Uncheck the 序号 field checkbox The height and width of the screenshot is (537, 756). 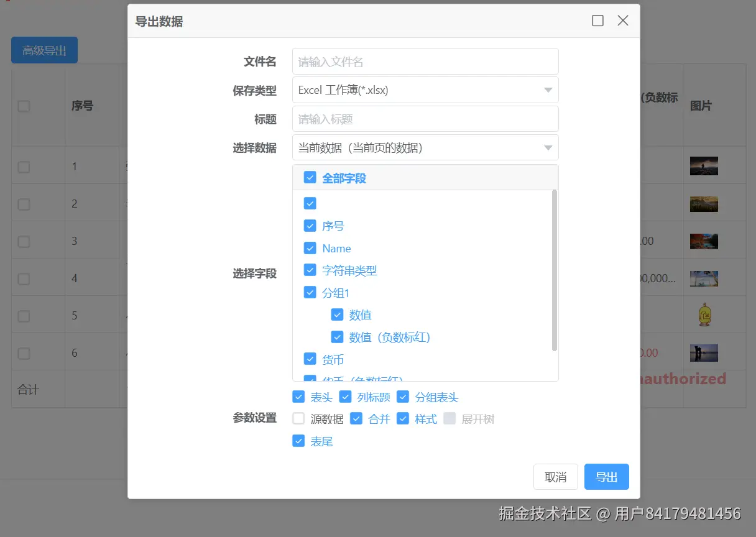310,226
